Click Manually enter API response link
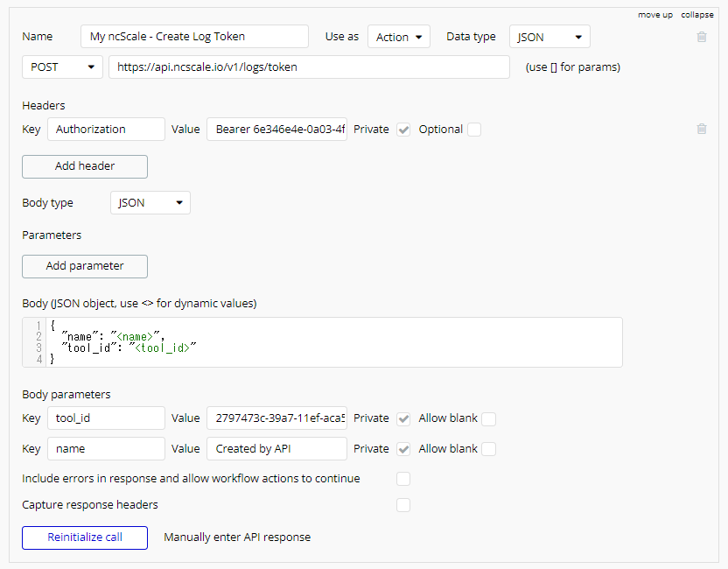Image resolution: width=728 pixels, height=569 pixels. 237,537
